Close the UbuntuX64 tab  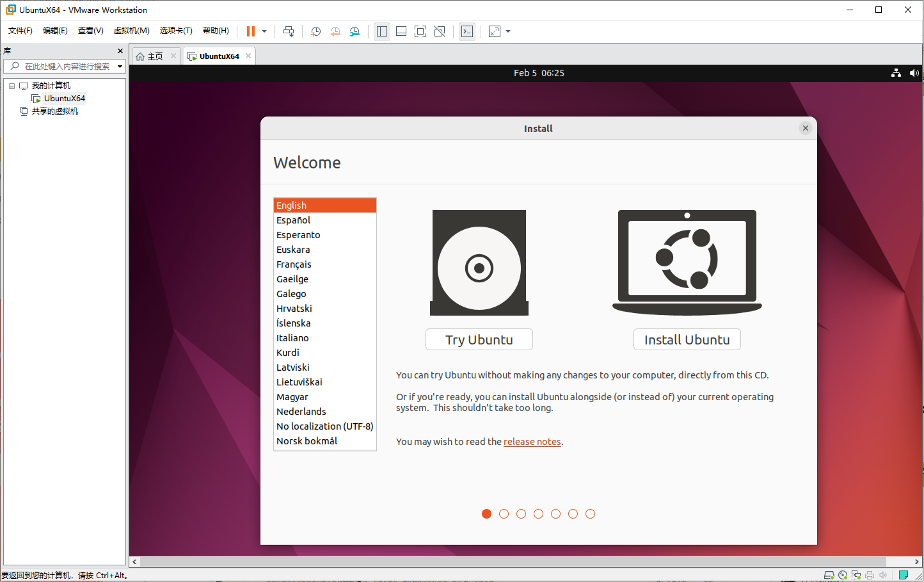248,56
